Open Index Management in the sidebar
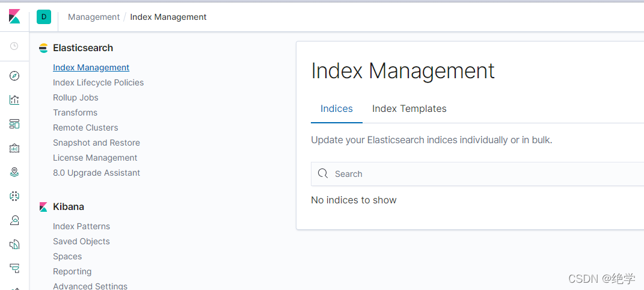Image resolution: width=644 pixels, height=290 pixels. point(91,67)
